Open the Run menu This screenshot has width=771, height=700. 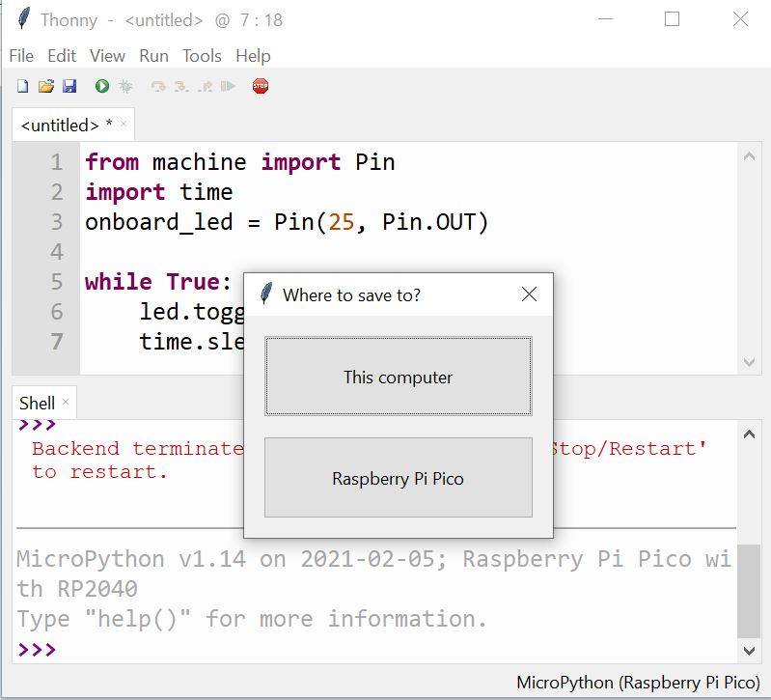pos(153,56)
